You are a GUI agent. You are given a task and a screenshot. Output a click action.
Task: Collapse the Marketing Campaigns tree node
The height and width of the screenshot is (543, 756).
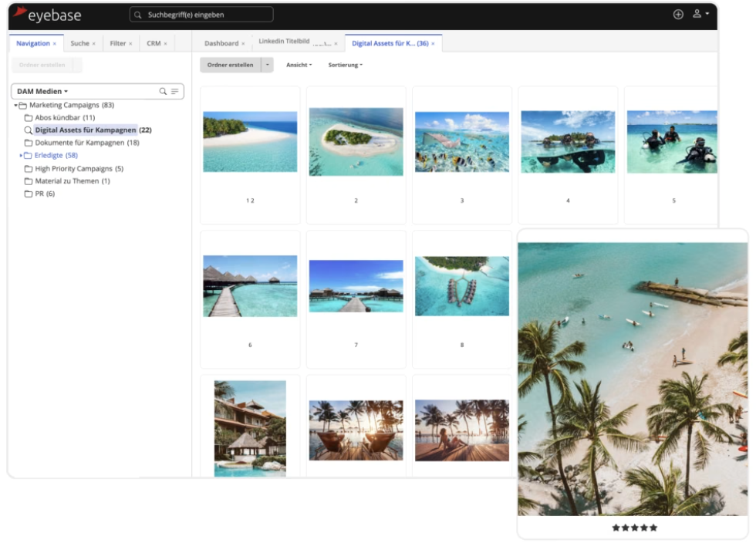(15, 105)
